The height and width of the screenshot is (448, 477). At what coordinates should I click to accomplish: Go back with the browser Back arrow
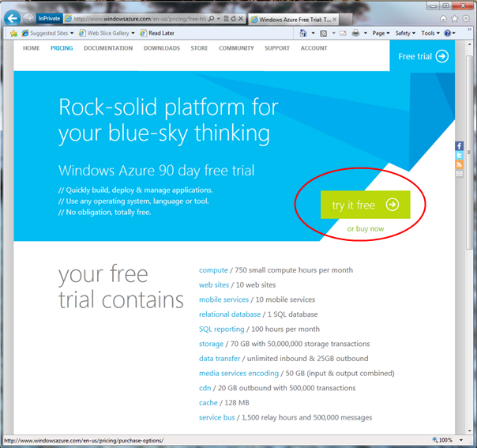coord(12,18)
